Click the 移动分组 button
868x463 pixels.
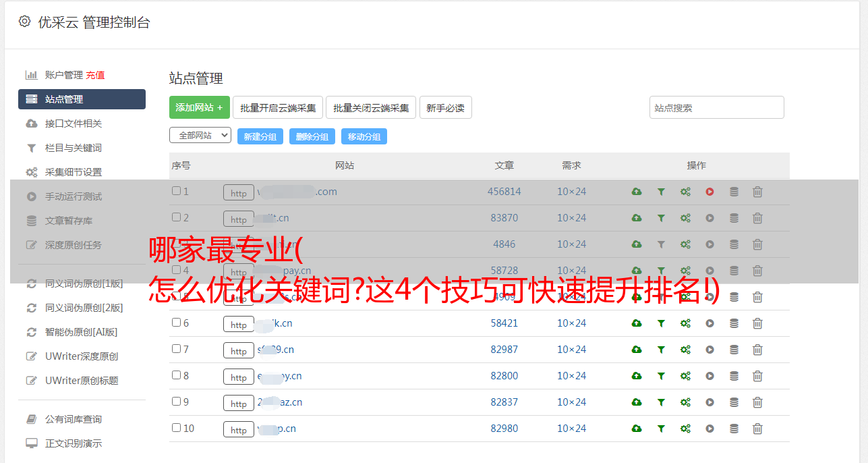pyautogui.click(x=364, y=136)
